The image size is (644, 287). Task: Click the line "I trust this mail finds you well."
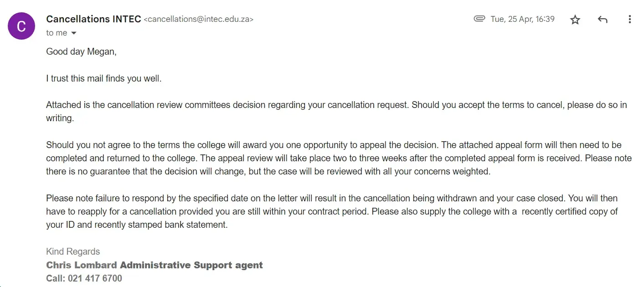(104, 78)
